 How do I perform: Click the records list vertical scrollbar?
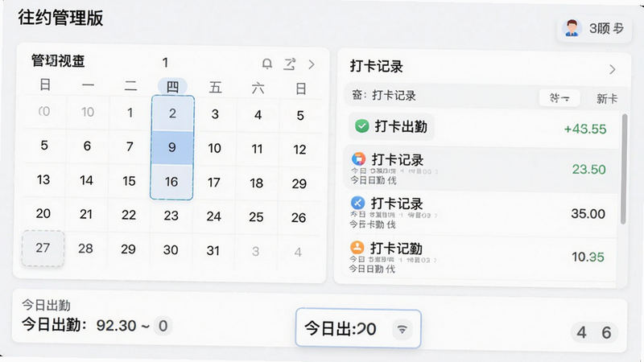624,169
